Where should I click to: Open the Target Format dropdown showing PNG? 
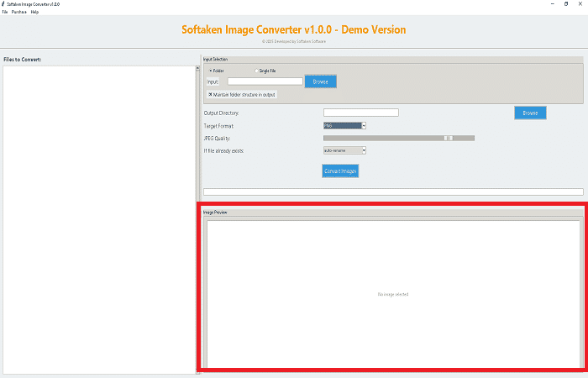pos(344,126)
